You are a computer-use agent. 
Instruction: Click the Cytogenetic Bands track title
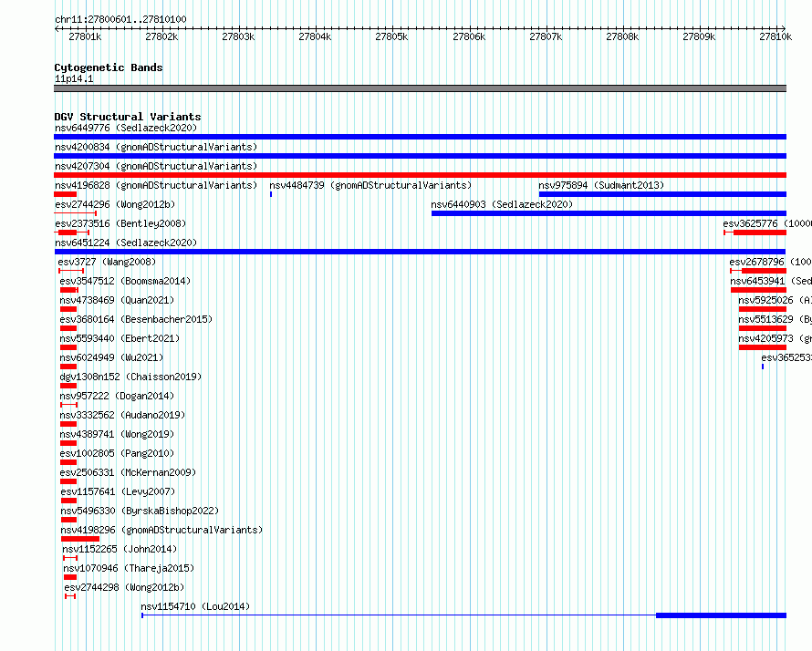pos(109,67)
